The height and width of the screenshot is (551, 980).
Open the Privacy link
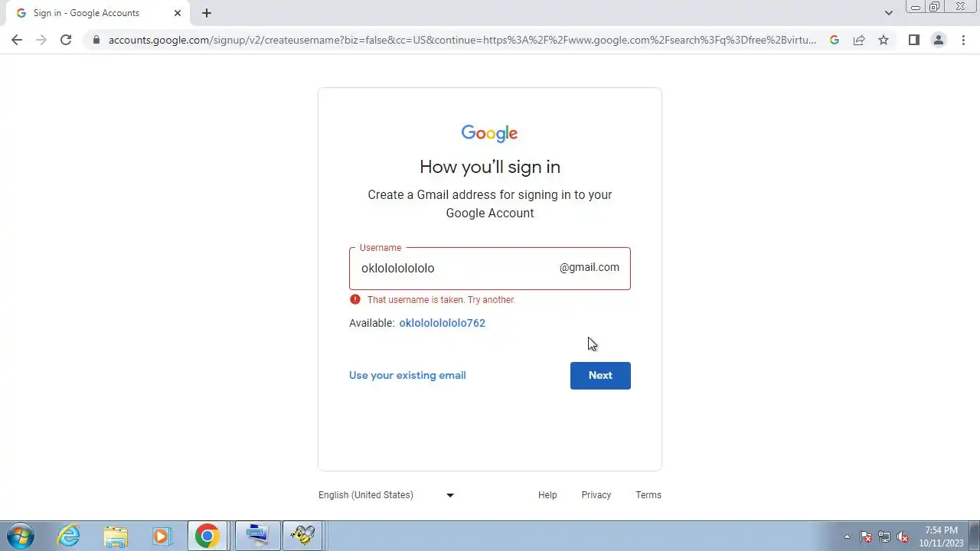click(596, 495)
